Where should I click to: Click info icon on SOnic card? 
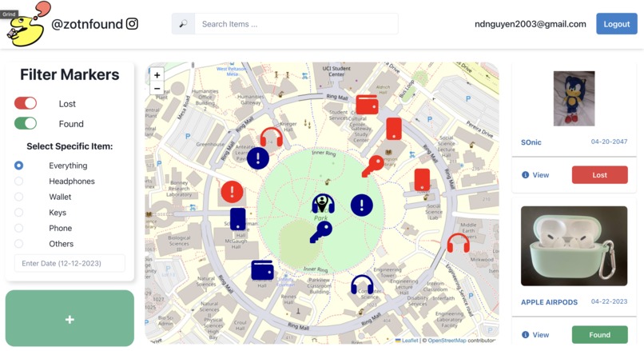[x=525, y=174]
